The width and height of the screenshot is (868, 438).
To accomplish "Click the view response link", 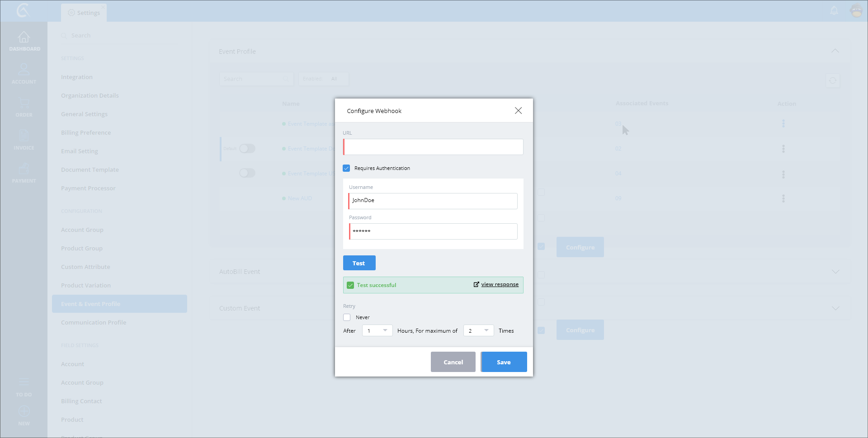I will (500, 285).
